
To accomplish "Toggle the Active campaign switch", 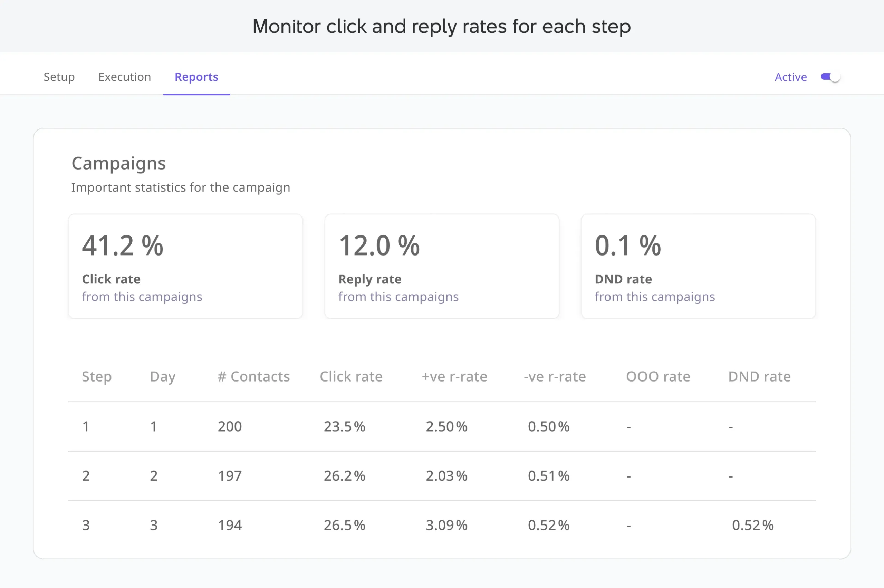I will point(830,77).
